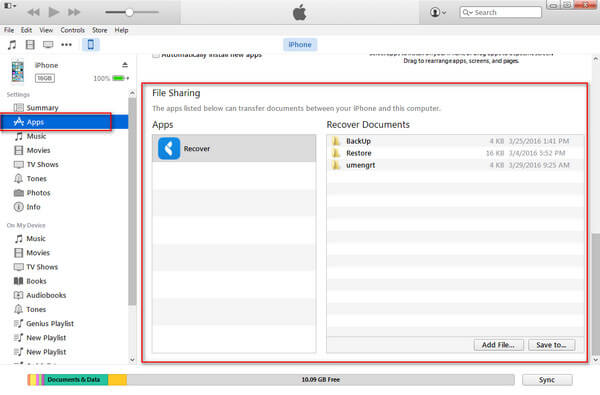The width and height of the screenshot is (600, 395).
Task: Open the Controls menu
Action: tap(72, 30)
